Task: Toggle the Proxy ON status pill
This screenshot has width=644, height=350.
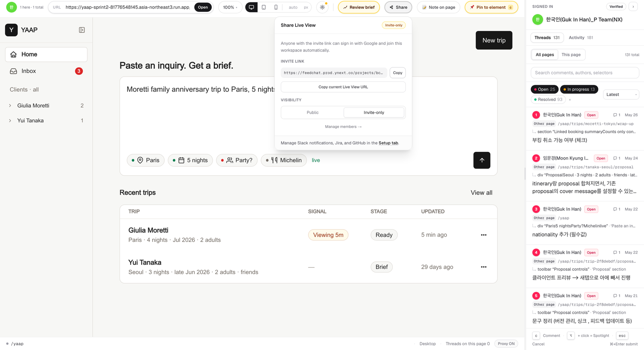Action: (x=506, y=344)
